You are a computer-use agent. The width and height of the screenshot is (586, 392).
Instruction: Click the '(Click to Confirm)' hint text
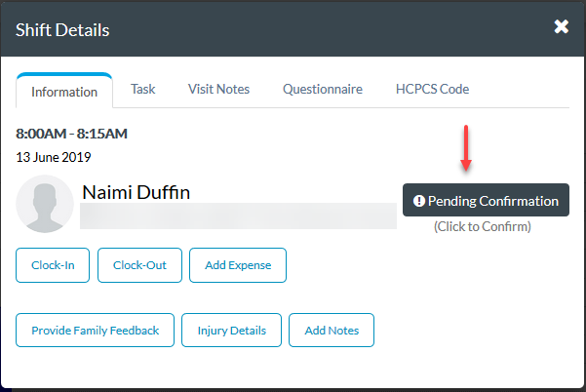(x=483, y=226)
